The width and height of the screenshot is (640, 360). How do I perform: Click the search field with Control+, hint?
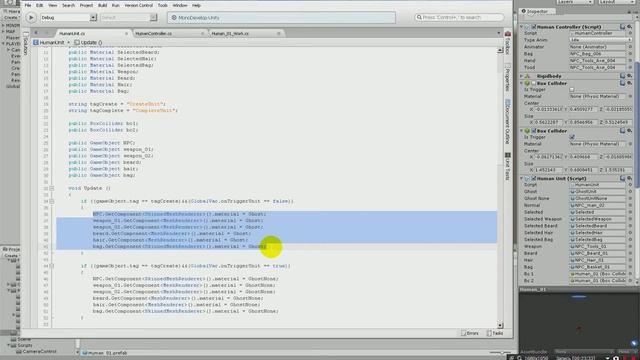point(459,17)
